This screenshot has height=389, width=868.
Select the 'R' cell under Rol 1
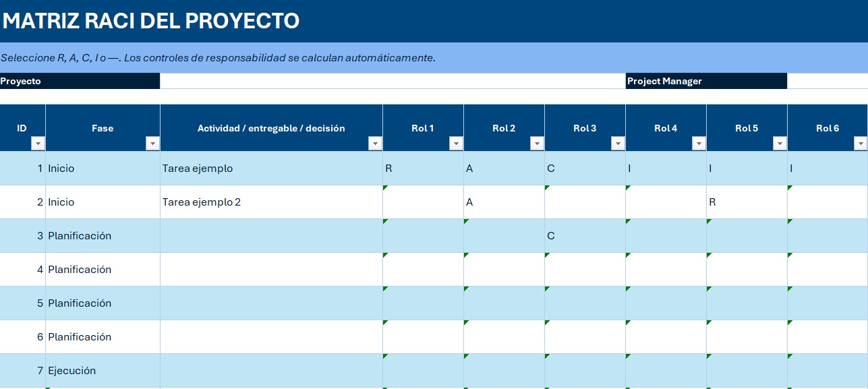click(423, 169)
